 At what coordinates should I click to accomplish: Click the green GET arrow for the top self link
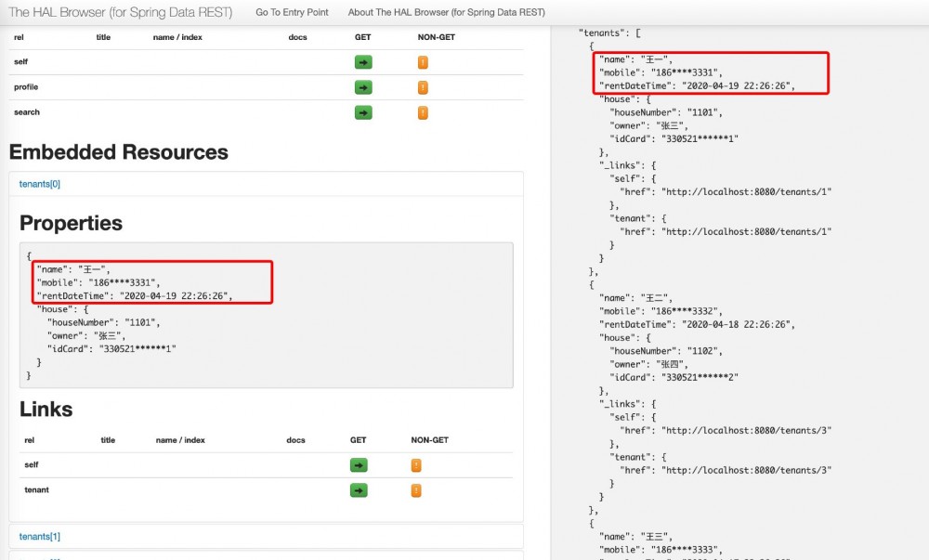[x=363, y=62]
